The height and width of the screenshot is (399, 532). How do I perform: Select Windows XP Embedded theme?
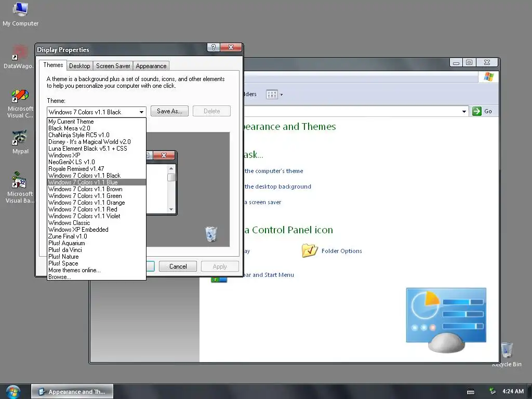point(97,230)
